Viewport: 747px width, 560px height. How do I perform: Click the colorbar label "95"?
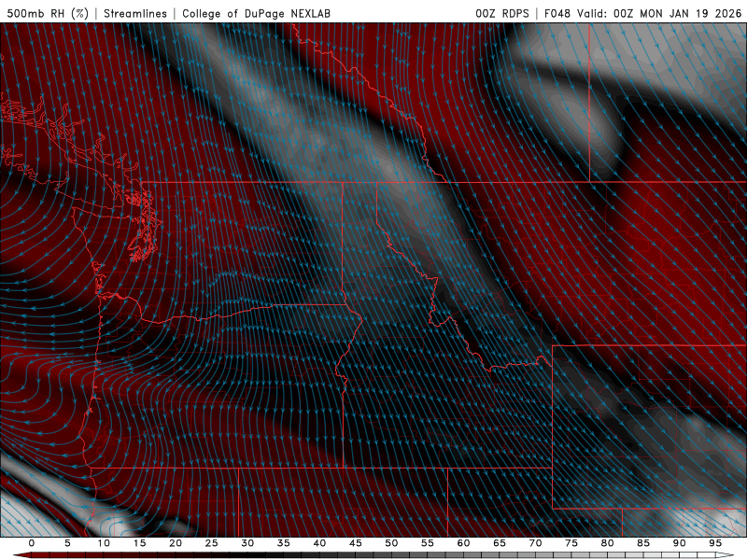(715, 543)
